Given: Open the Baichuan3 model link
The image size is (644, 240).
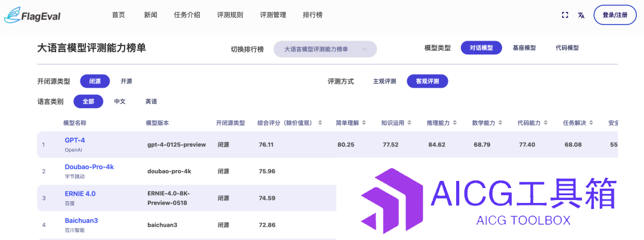Looking at the screenshot, I should click(81, 220).
